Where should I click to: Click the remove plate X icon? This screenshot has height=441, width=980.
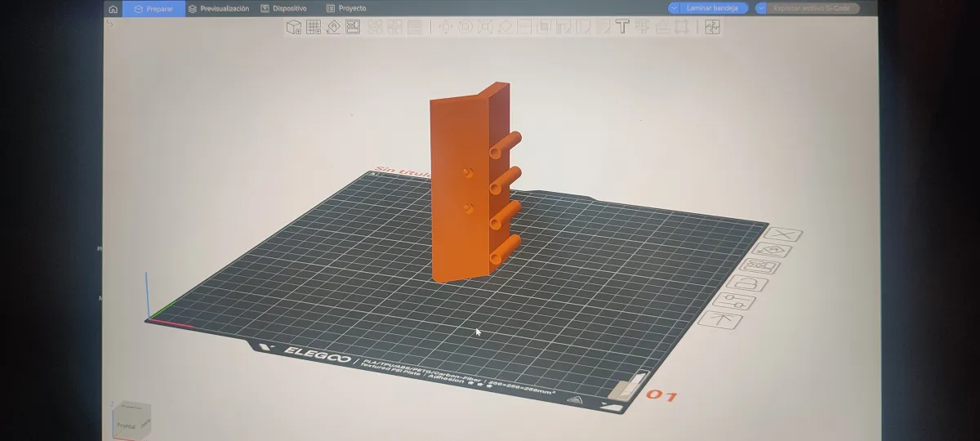coord(783,234)
